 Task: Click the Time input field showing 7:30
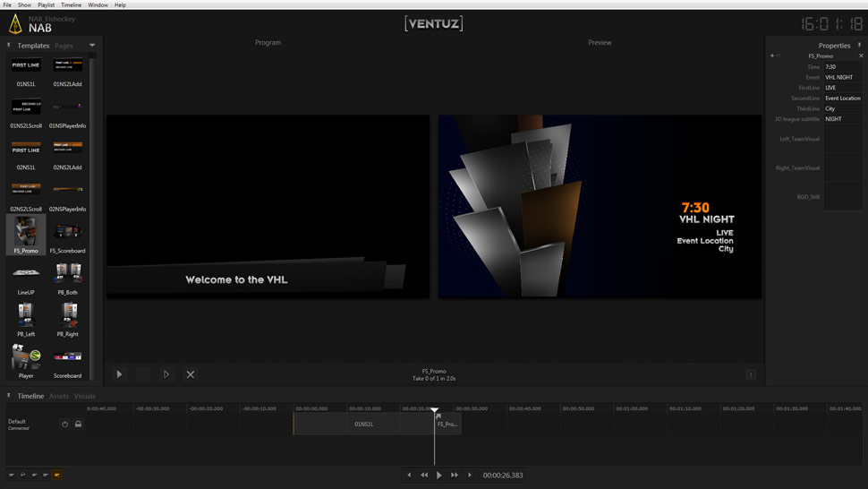[842, 67]
